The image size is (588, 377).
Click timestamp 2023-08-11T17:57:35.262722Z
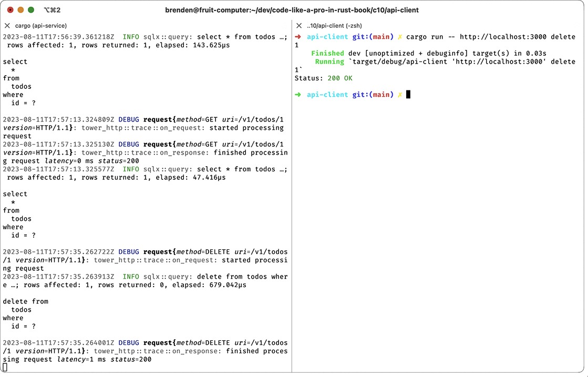[x=58, y=251]
